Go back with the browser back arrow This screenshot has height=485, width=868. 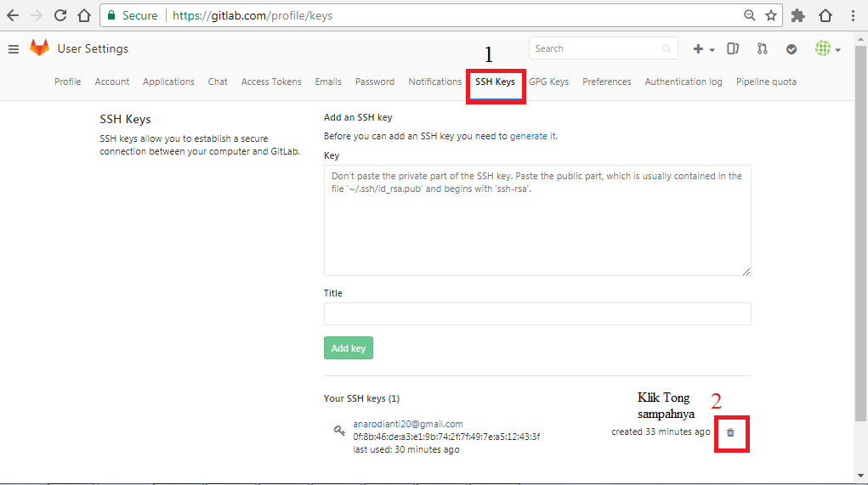[13, 15]
